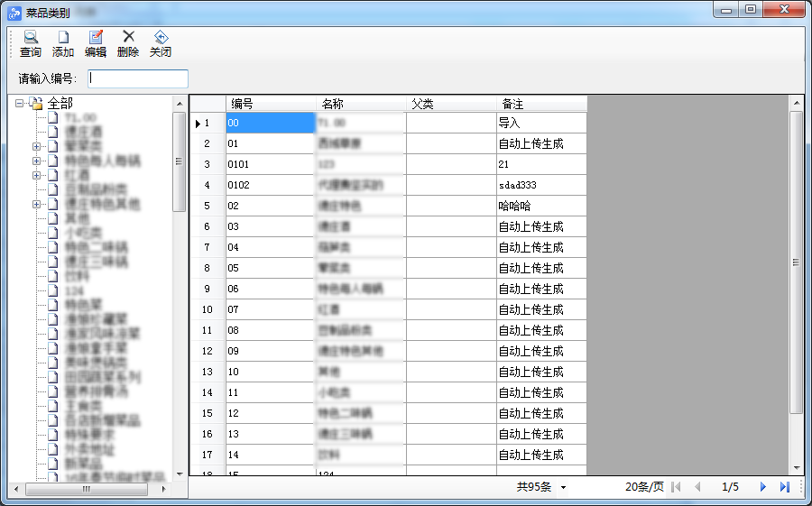The height and width of the screenshot is (506, 812).
Task: Go to the next page of results
Action: click(x=762, y=487)
